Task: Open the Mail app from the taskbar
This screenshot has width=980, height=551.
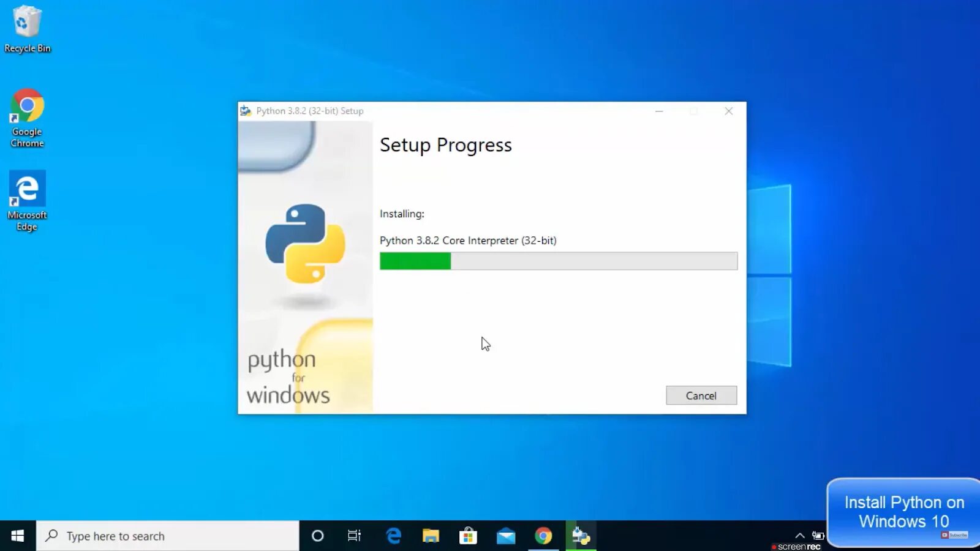Action: point(506,536)
